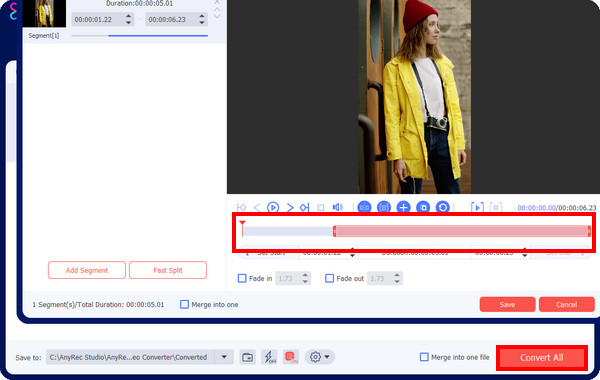The height and width of the screenshot is (380, 600).
Task: Decrease the segment end time stepper
Action: [x=202, y=23]
